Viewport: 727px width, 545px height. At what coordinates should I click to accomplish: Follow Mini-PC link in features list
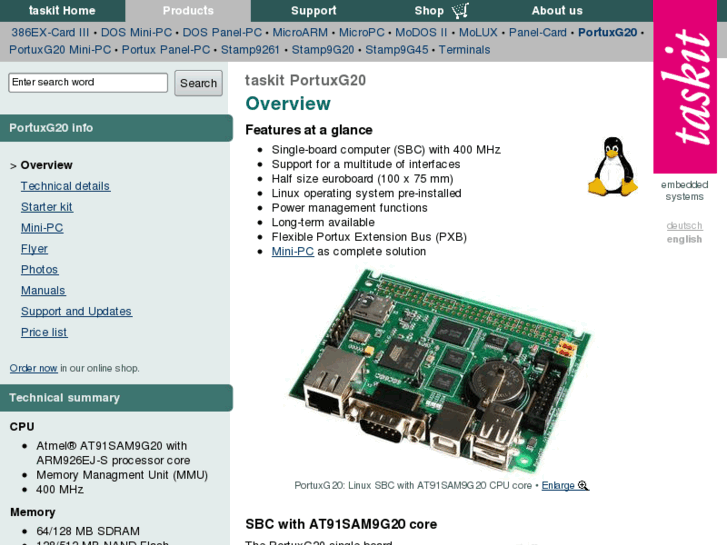(x=293, y=251)
